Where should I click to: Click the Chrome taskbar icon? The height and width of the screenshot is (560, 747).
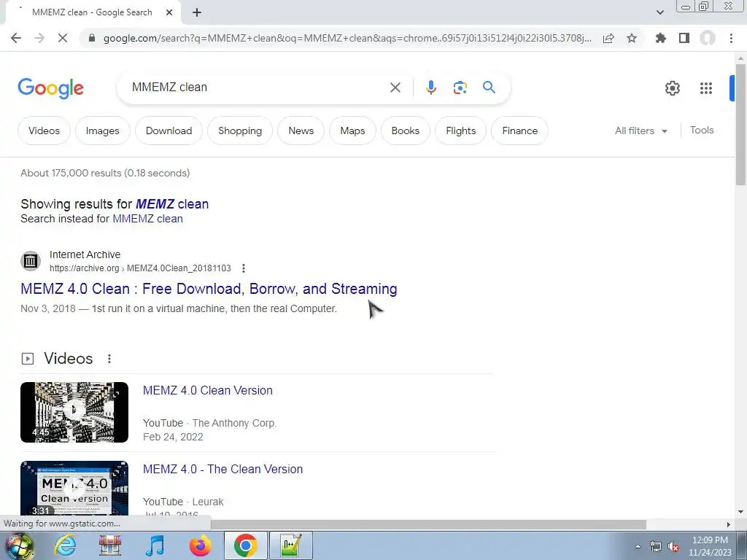tap(245, 545)
